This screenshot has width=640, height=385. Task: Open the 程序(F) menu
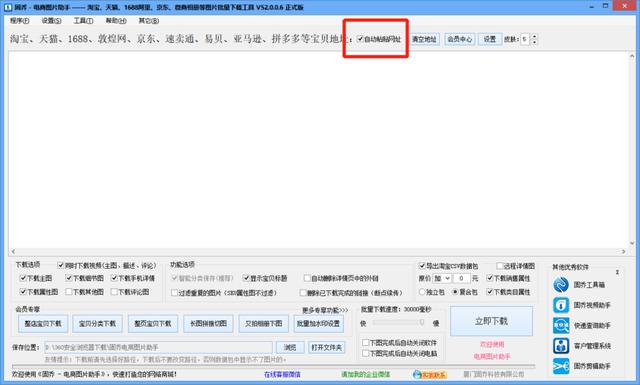pos(20,21)
